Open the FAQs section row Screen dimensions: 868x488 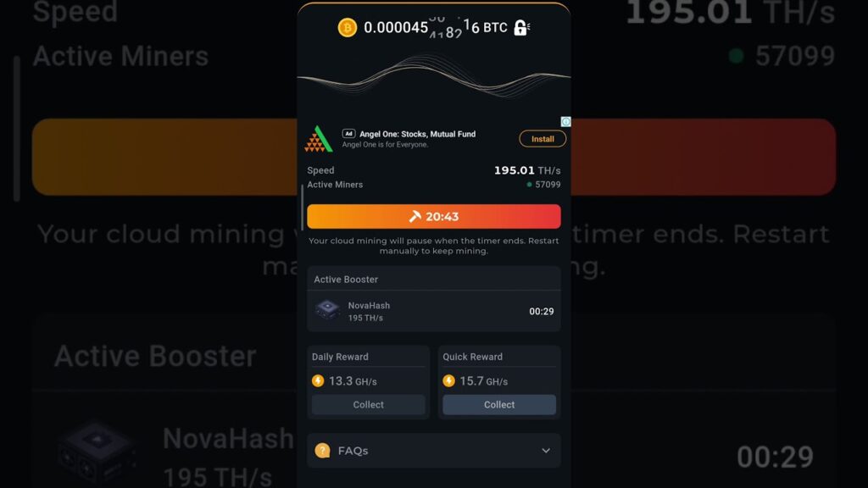pos(434,451)
